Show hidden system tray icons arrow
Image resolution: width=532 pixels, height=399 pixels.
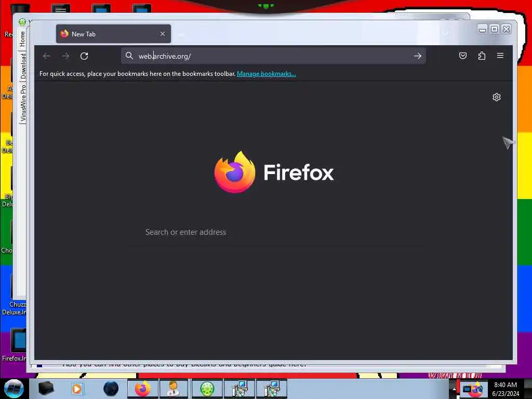click(x=454, y=389)
